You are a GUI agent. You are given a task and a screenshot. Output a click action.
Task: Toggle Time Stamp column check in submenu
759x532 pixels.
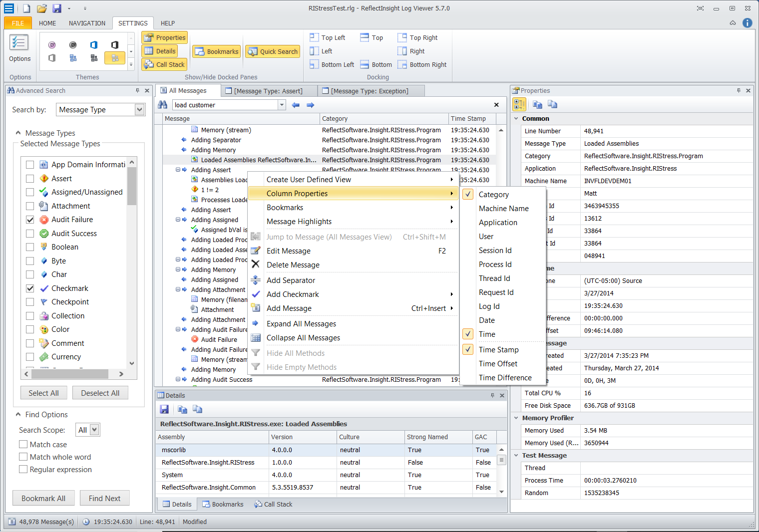pyautogui.click(x=468, y=349)
